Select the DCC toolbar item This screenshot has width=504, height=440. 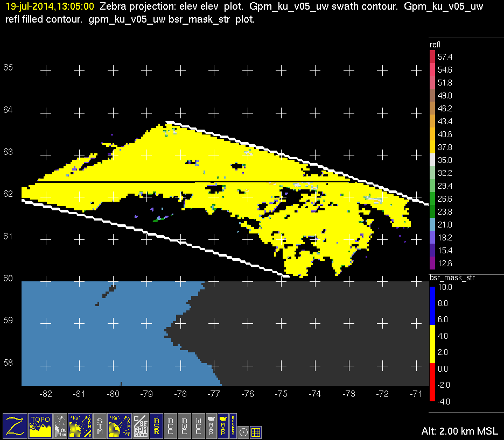[x=171, y=425]
